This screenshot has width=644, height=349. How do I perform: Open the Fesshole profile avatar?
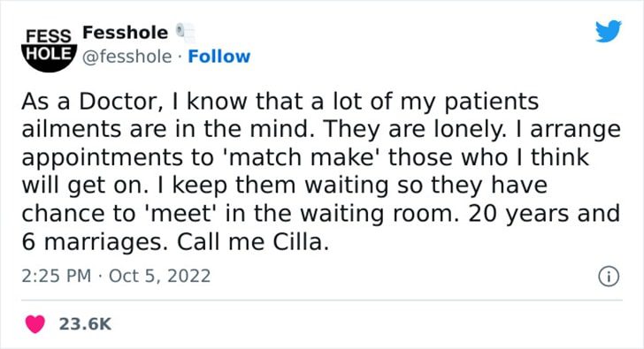coord(49,49)
